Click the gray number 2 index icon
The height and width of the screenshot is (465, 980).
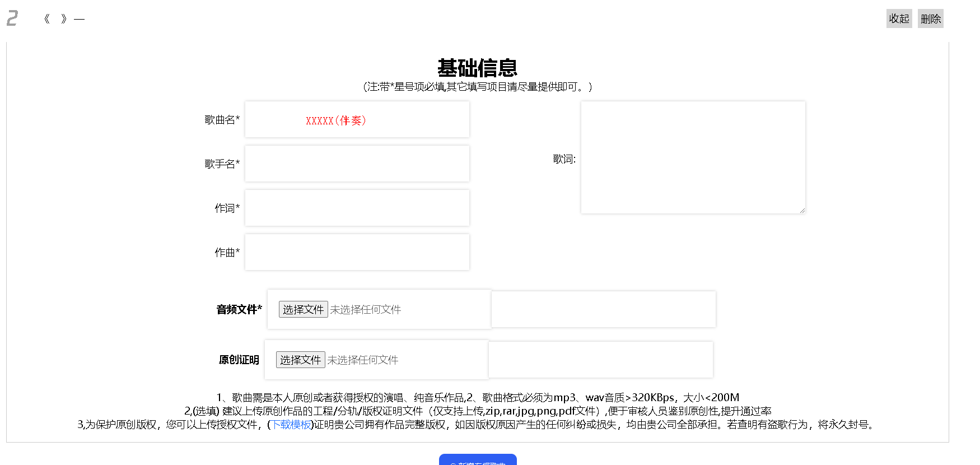coord(12,18)
